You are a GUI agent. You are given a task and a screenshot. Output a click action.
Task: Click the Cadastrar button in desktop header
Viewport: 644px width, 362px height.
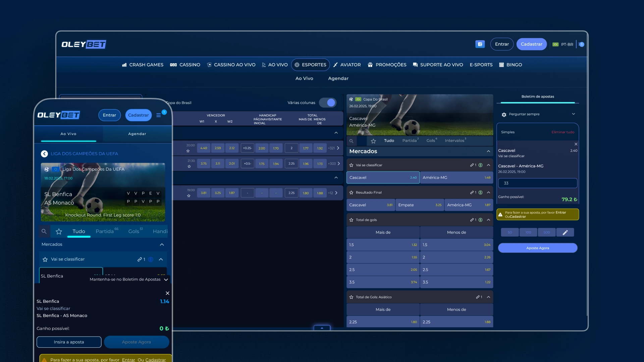(531, 44)
